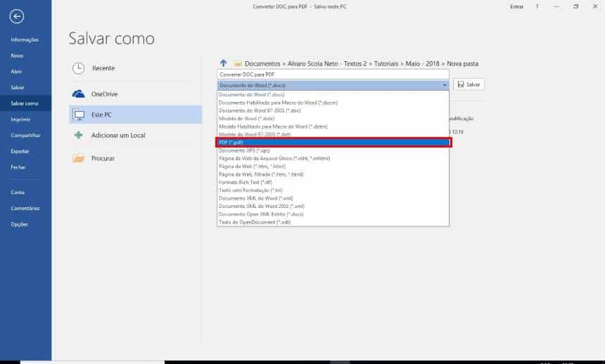Click the help question mark icon
This screenshot has height=364, width=605.
[537, 6]
